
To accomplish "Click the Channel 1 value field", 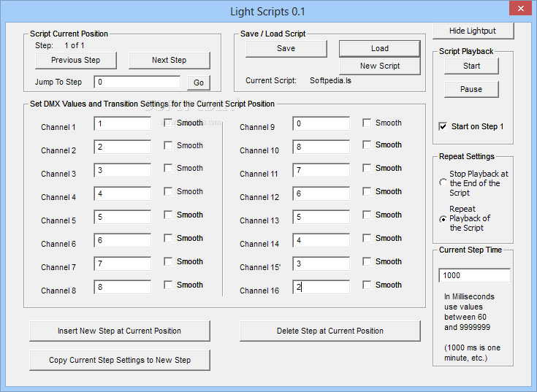I will pyautogui.click(x=122, y=123).
